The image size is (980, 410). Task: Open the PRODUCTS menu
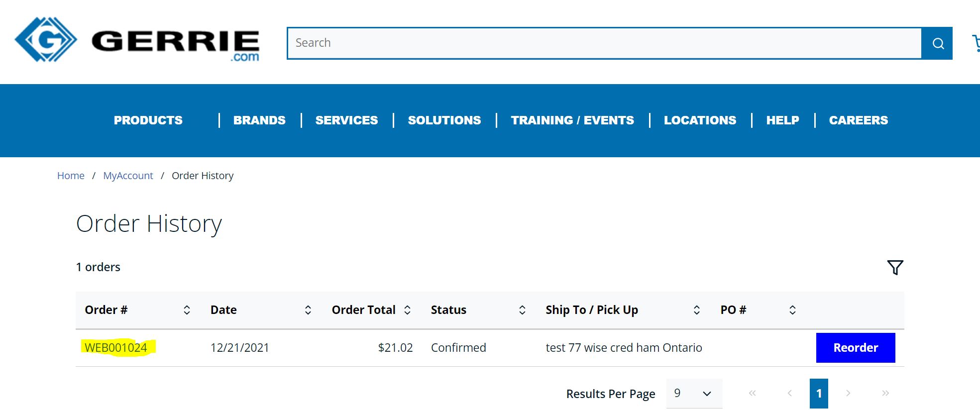tap(148, 120)
